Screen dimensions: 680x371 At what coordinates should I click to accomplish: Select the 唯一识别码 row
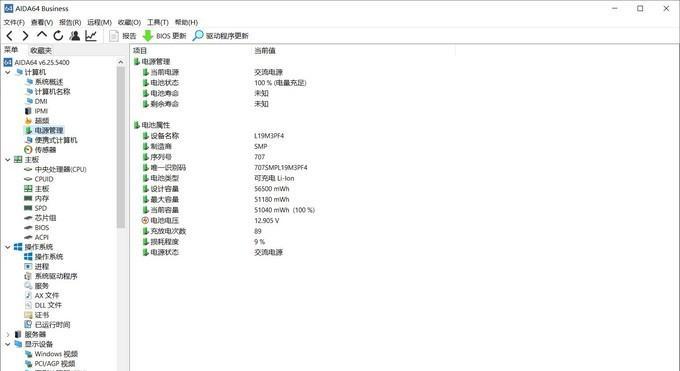click(225, 167)
